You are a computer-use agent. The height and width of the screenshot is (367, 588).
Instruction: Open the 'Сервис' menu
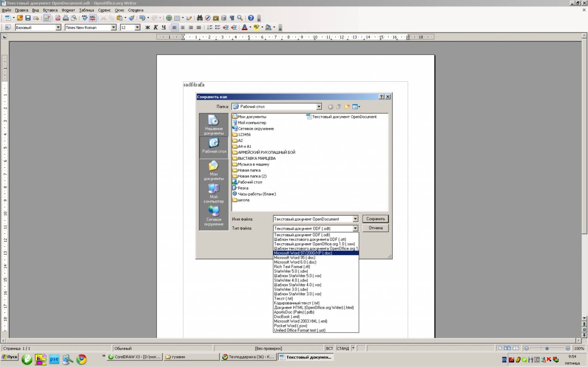tap(104, 10)
